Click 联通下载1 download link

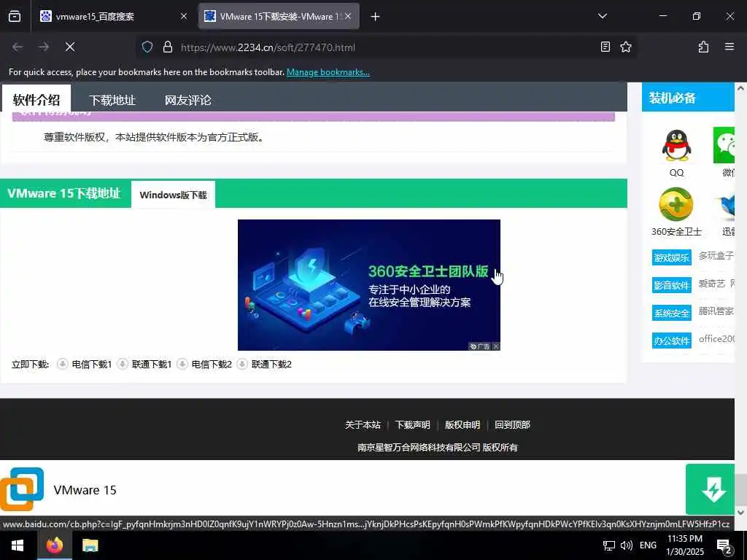(152, 365)
